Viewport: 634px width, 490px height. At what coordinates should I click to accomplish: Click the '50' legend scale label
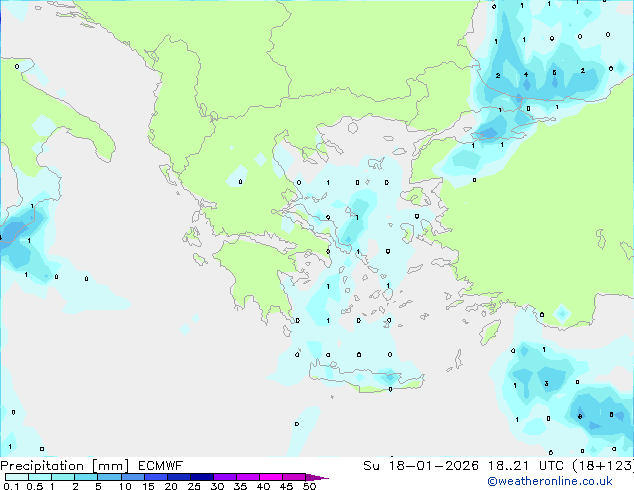coord(310,486)
